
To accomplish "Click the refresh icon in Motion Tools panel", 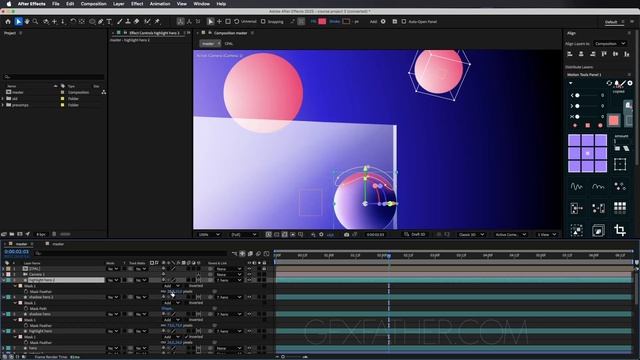I will coord(609,83).
